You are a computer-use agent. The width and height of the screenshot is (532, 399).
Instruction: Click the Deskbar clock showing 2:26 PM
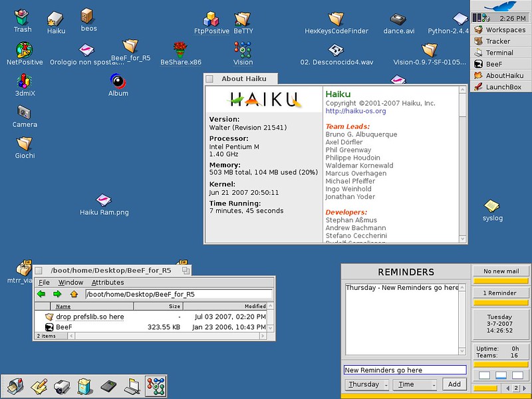click(x=512, y=19)
